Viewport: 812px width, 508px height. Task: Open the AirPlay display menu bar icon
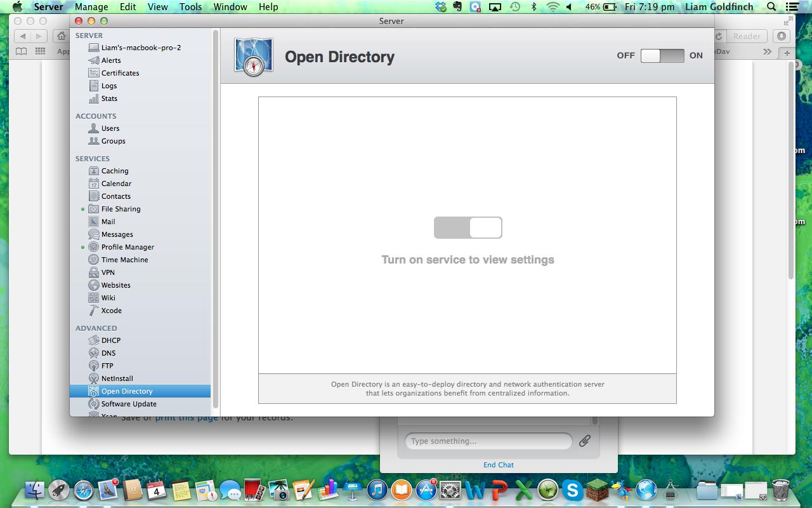495,7
